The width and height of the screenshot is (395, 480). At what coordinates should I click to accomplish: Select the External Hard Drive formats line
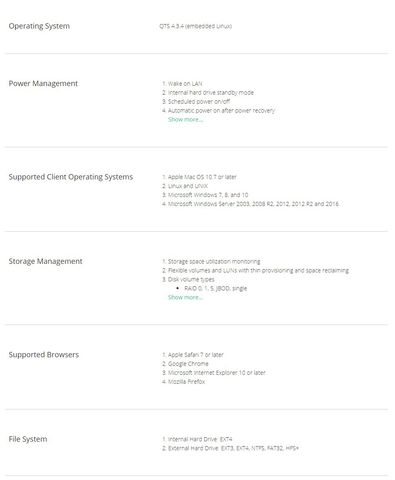coord(231,448)
